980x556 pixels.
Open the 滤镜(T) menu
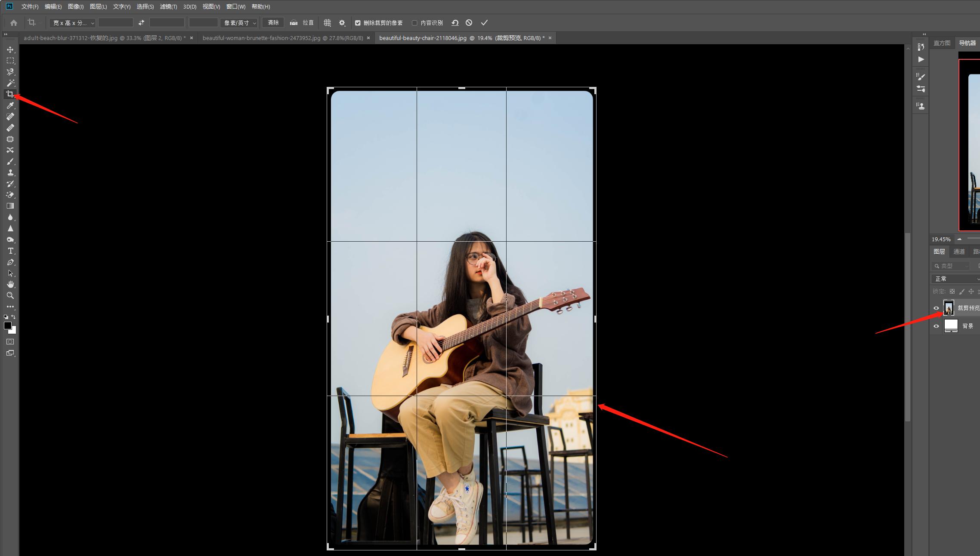pyautogui.click(x=168, y=6)
